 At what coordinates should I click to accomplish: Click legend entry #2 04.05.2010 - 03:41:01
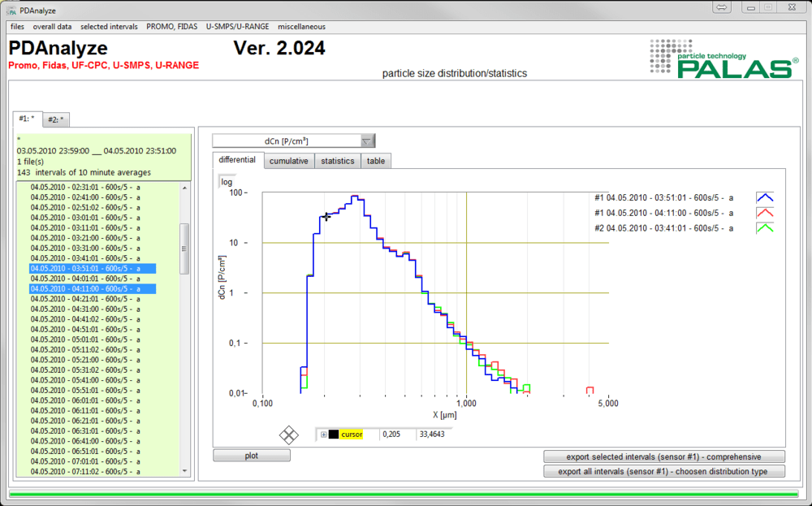(664, 228)
